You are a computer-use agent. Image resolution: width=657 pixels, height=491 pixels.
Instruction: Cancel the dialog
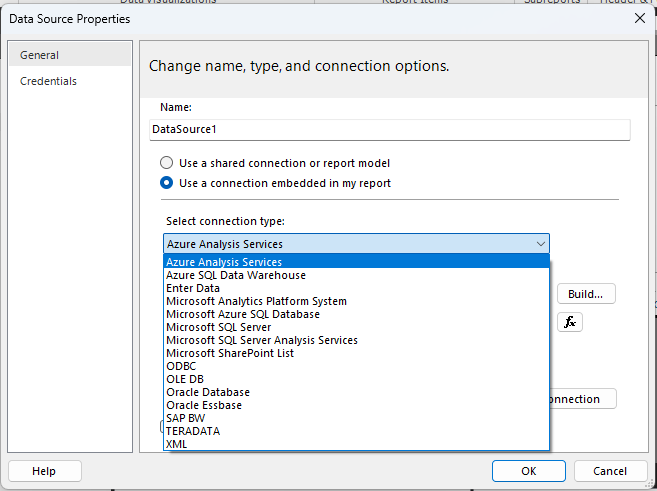point(610,471)
